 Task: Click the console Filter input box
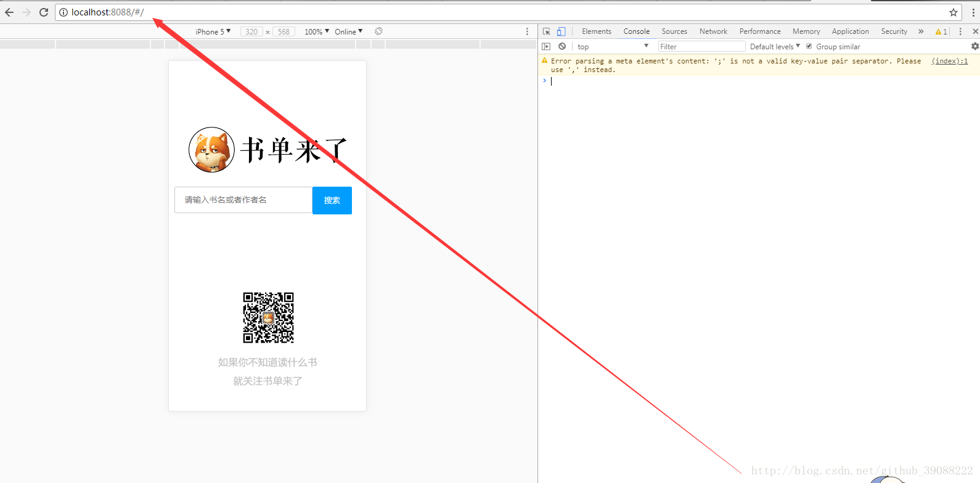(701, 47)
